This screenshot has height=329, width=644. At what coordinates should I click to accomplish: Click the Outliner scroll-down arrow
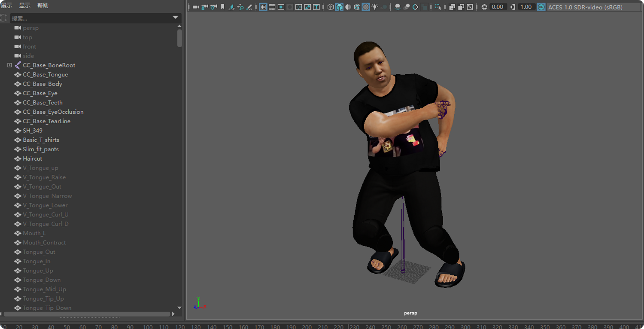(179, 308)
